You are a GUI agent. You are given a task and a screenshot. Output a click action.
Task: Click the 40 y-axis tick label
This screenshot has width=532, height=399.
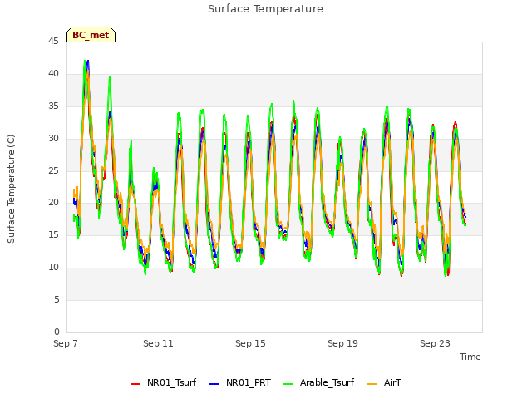[53, 74]
